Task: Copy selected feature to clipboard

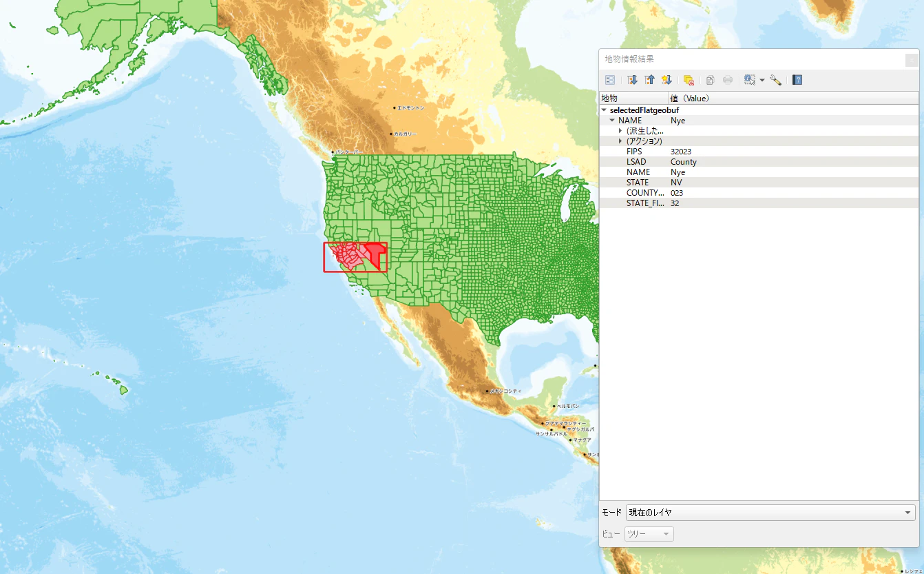Action: pyautogui.click(x=711, y=80)
